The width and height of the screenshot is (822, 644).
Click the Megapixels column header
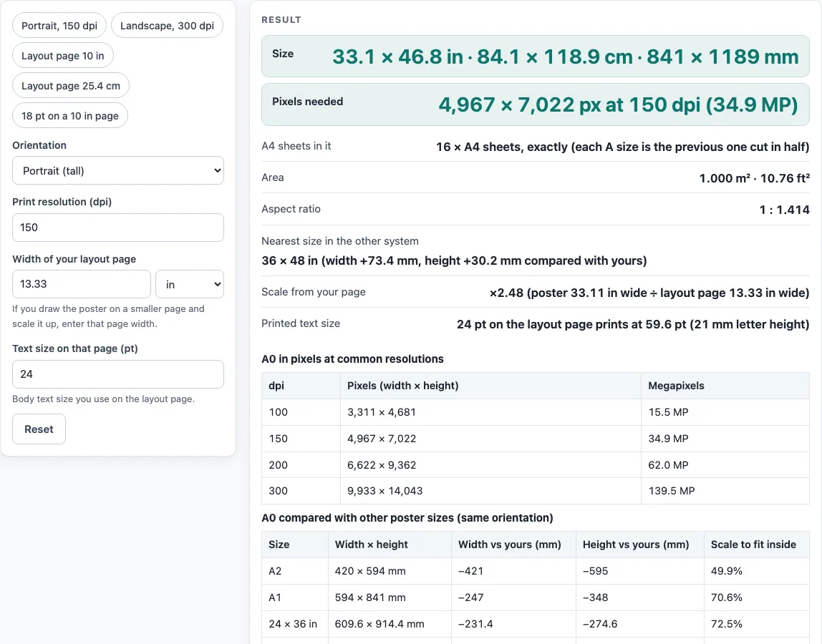725,386
